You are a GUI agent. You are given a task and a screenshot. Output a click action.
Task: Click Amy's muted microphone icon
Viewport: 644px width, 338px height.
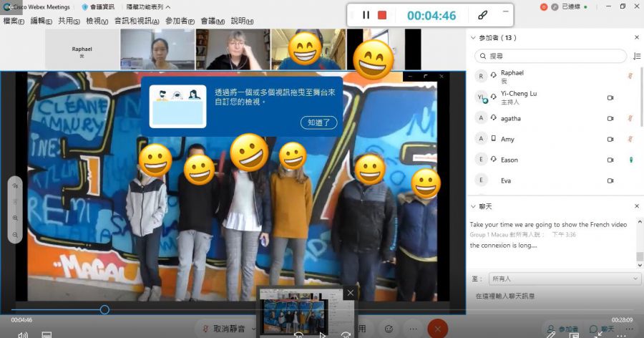tap(630, 139)
